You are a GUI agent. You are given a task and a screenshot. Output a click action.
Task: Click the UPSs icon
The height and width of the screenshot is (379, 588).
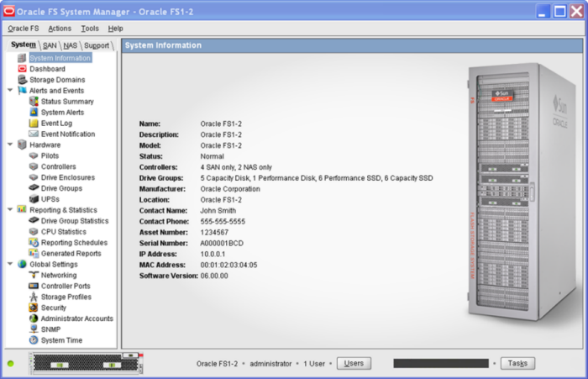tap(34, 199)
